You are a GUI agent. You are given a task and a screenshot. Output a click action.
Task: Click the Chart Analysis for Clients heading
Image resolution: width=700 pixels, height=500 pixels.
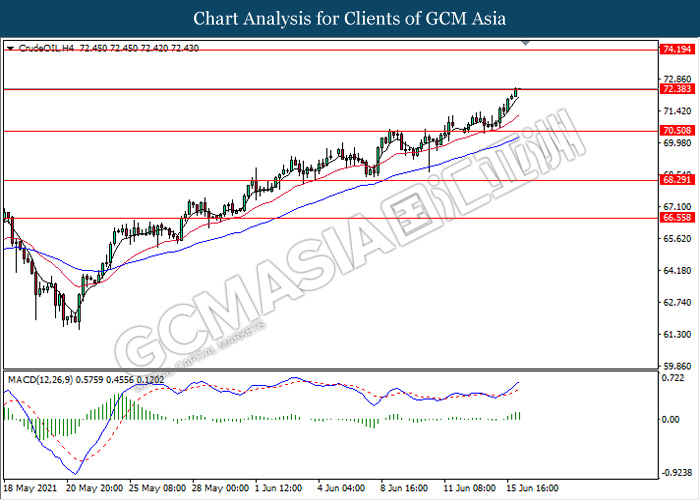350,19
